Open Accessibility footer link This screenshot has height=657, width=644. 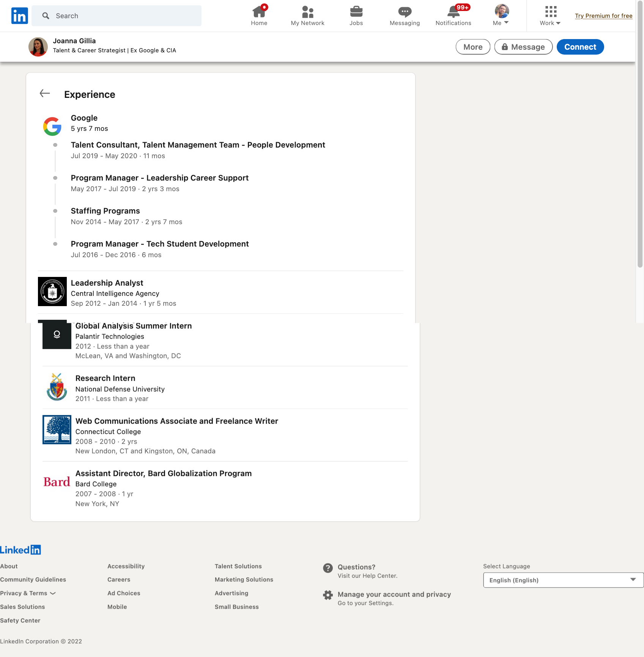click(126, 566)
